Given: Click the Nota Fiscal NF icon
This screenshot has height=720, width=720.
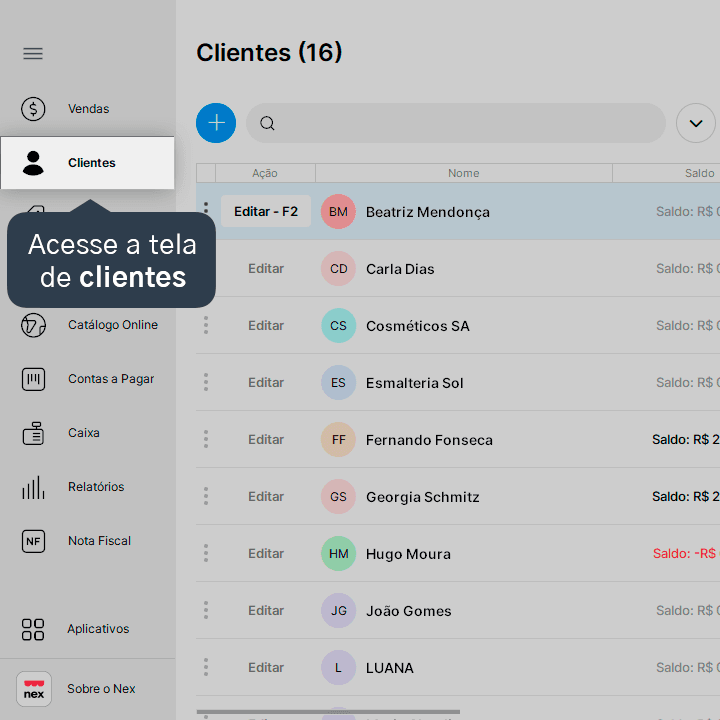Looking at the screenshot, I should [33, 541].
